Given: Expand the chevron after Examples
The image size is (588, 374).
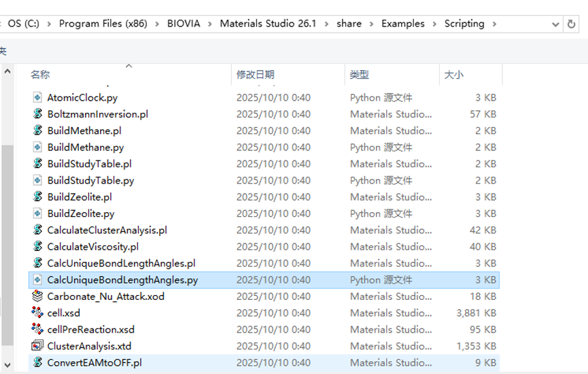Looking at the screenshot, I should 434,24.
